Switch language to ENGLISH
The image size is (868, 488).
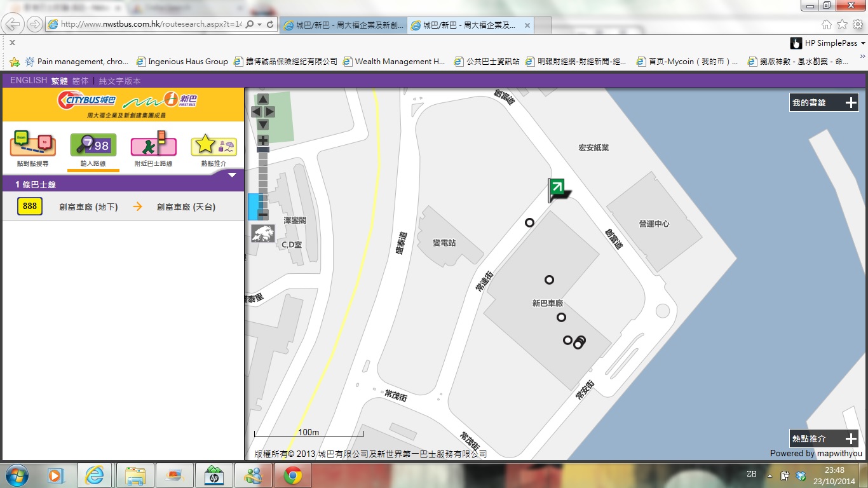click(x=29, y=81)
